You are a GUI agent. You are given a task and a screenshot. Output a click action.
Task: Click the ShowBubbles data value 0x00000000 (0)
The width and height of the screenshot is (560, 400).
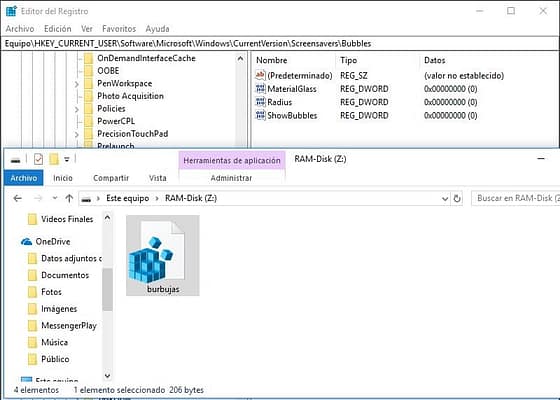(450, 115)
